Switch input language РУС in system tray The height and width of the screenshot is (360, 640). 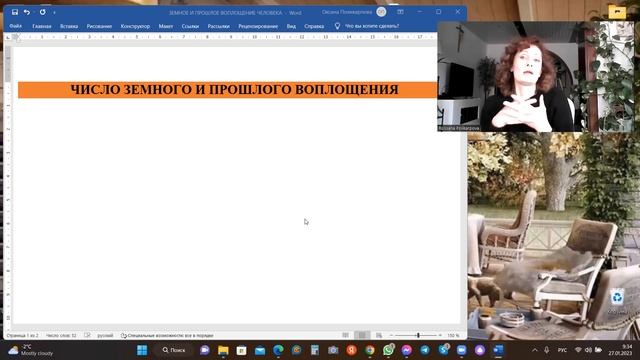(x=562, y=350)
